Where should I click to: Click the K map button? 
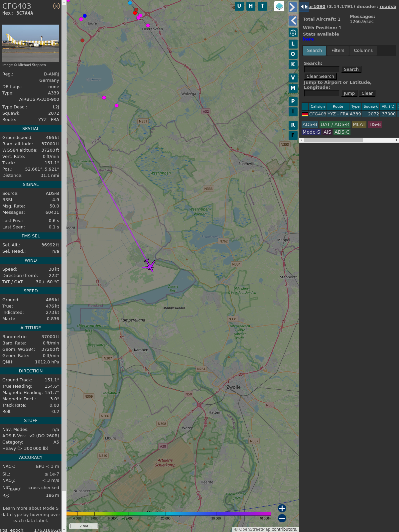tap(293, 65)
